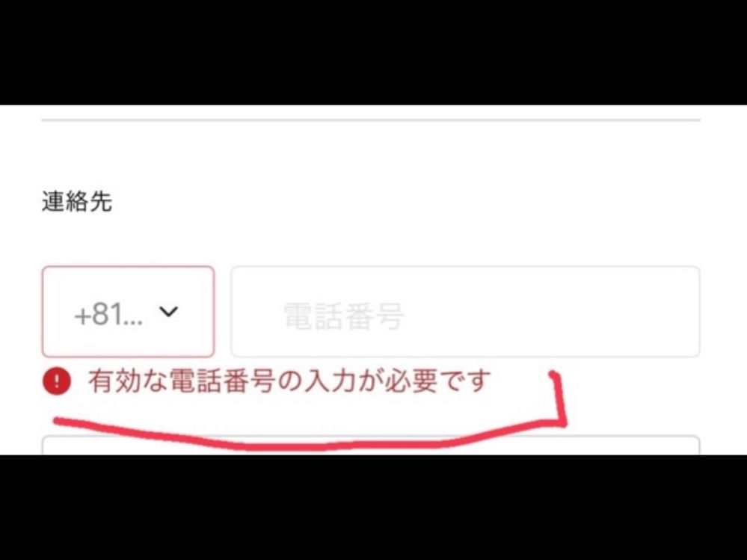
Task: Select the partially visible field below error
Action: pyautogui.click(x=371, y=446)
